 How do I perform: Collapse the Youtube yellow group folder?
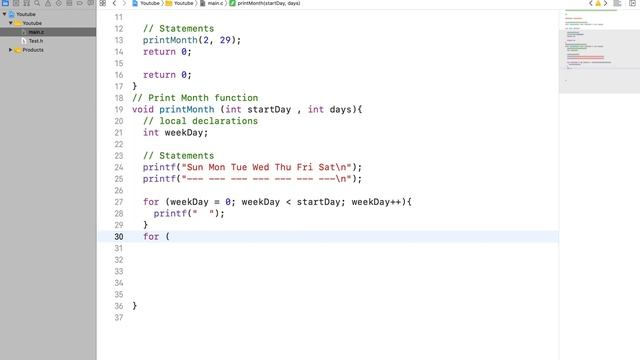11,23
